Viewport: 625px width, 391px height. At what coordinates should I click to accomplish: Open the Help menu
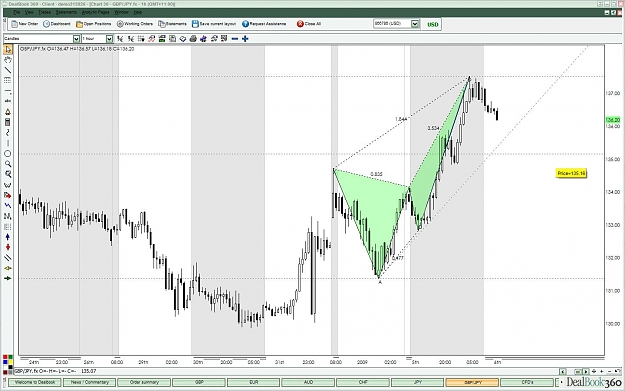click(138, 12)
